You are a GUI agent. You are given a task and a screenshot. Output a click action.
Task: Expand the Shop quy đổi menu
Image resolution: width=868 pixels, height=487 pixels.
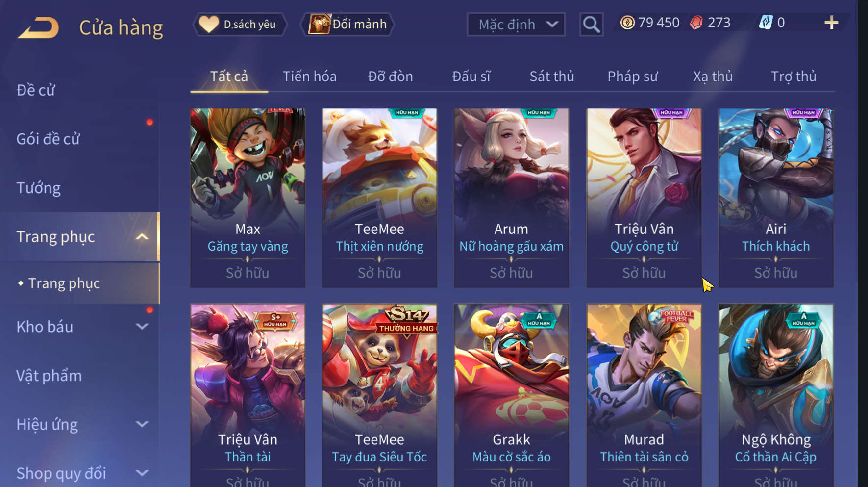[x=142, y=473]
